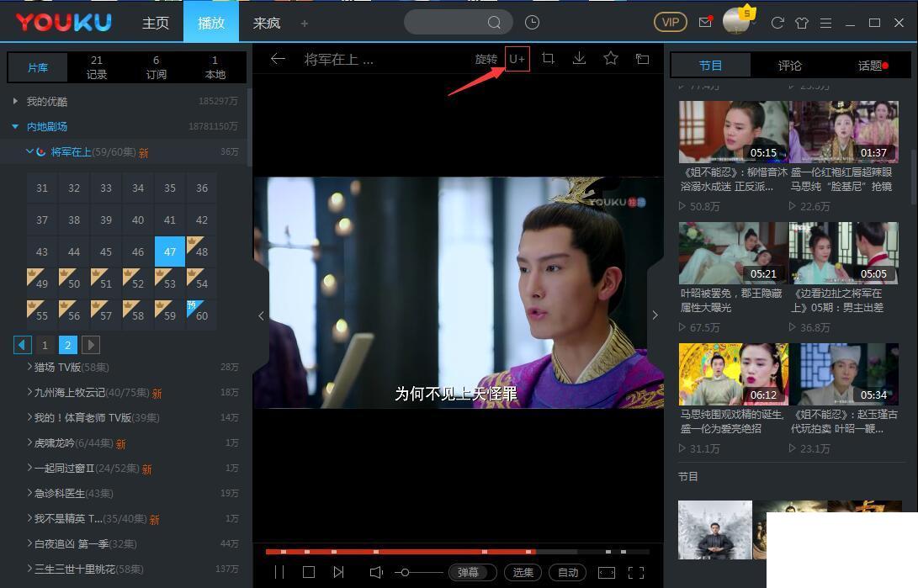Click the VIP membership button

tap(670, 23)
